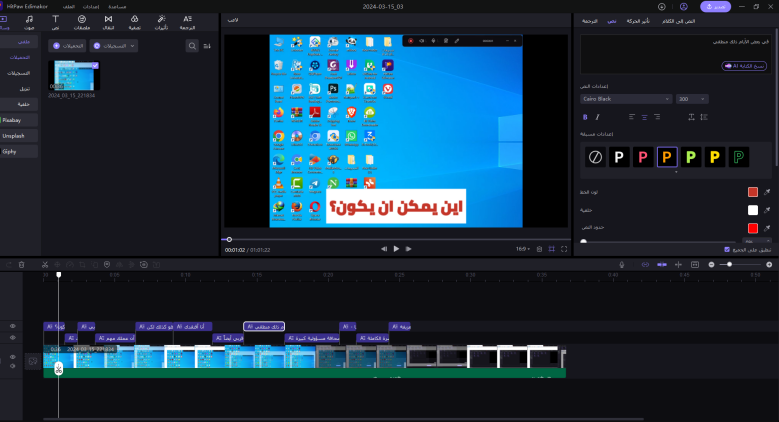779x422 pixels.
Task: Toggle visibility of the top subtitle track
Action: pos(13,326)
